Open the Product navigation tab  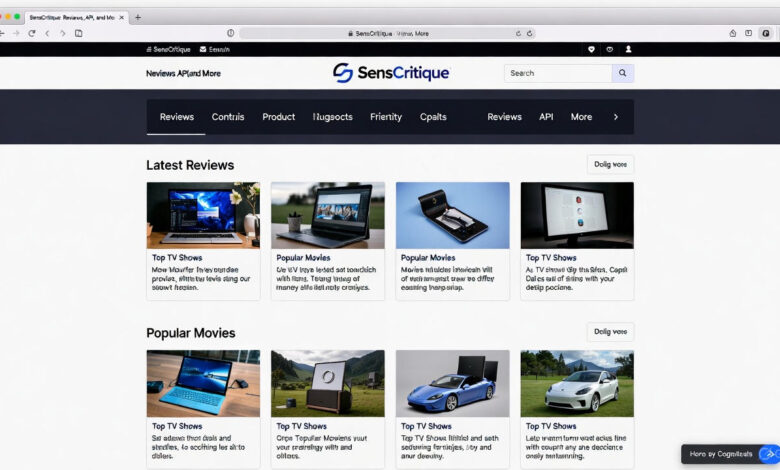click(278, 117)
